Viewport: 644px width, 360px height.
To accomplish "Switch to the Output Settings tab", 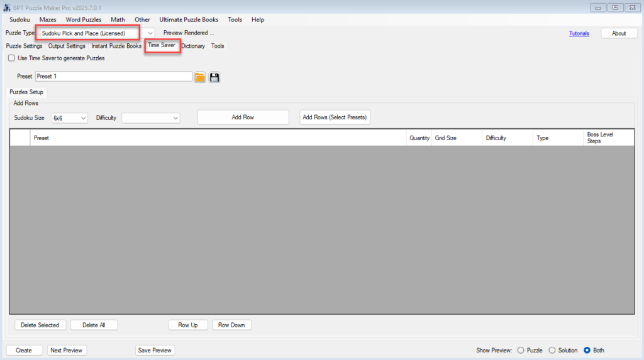I will tap(67, 46).
